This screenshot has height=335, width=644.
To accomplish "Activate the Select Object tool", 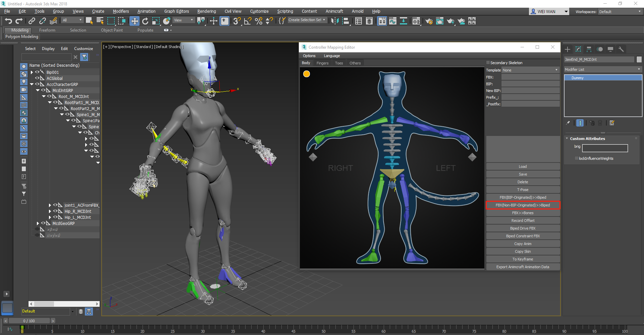I will (x=89, y=21).
